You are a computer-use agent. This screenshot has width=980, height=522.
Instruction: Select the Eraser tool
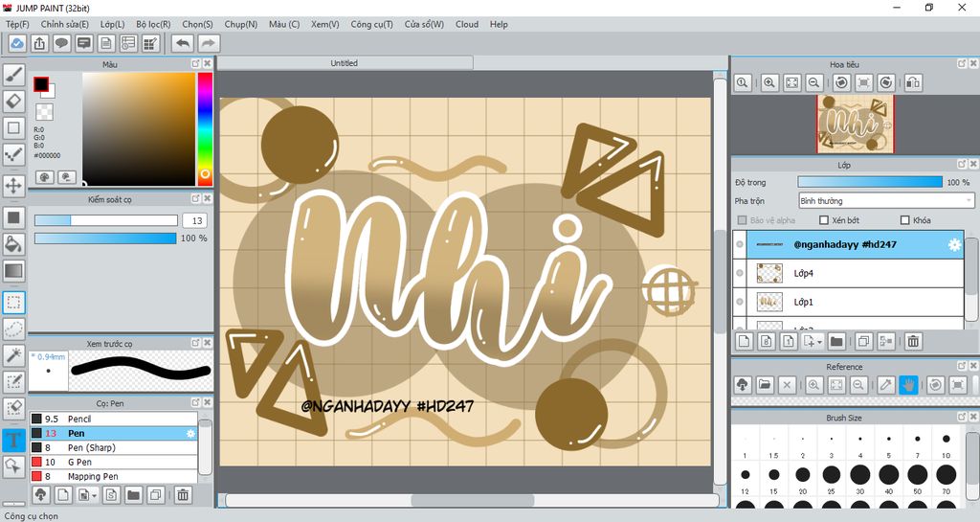[x=13, y=102]
